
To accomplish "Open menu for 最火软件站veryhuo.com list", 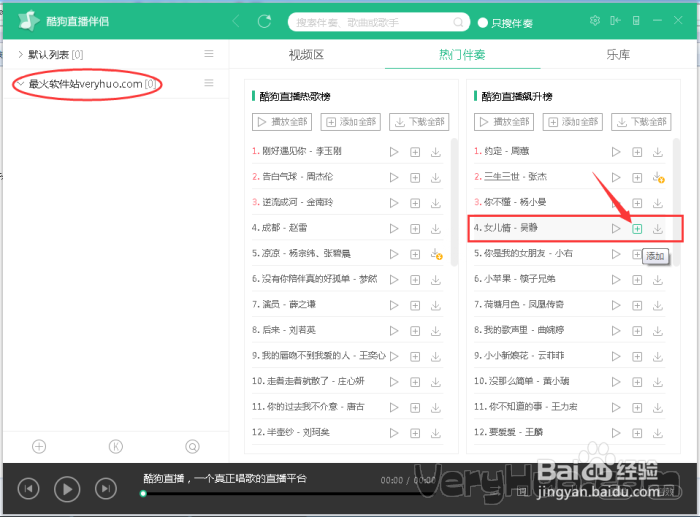I will pos(208,83).
